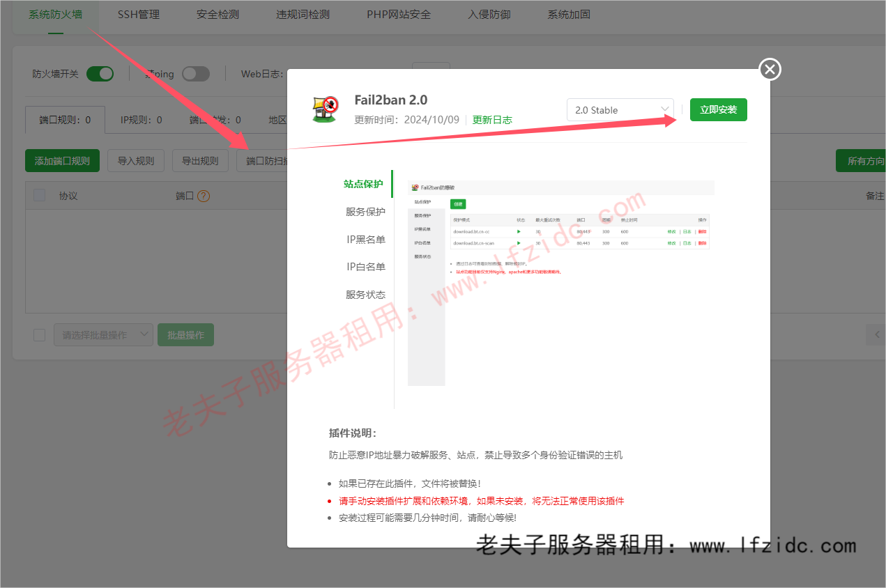Switch to the 系统加固 tab
Viewport: 886px width, 588px height.
(569, 14)
